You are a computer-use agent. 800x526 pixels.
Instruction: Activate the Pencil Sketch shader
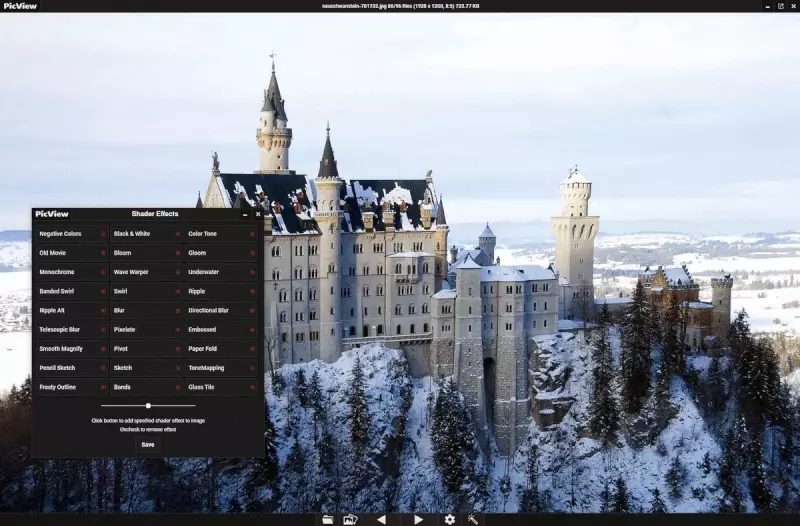[x=71, y=368]
